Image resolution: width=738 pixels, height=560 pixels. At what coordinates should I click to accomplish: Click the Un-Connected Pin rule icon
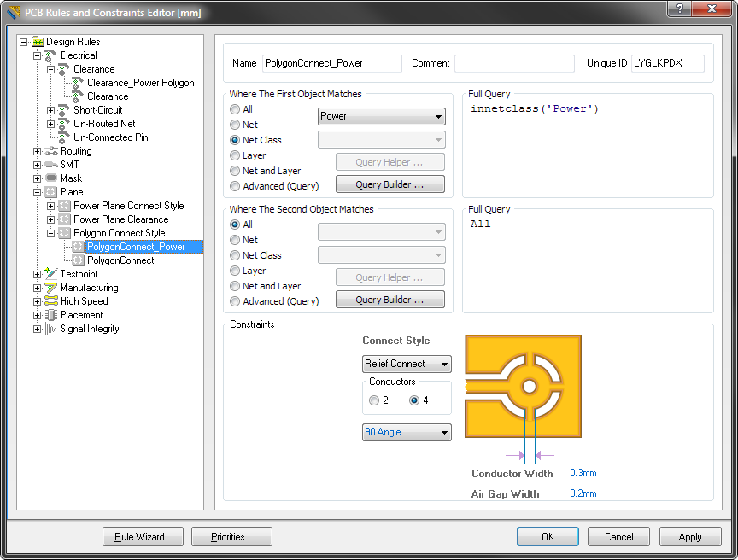(x=64, y=137)
